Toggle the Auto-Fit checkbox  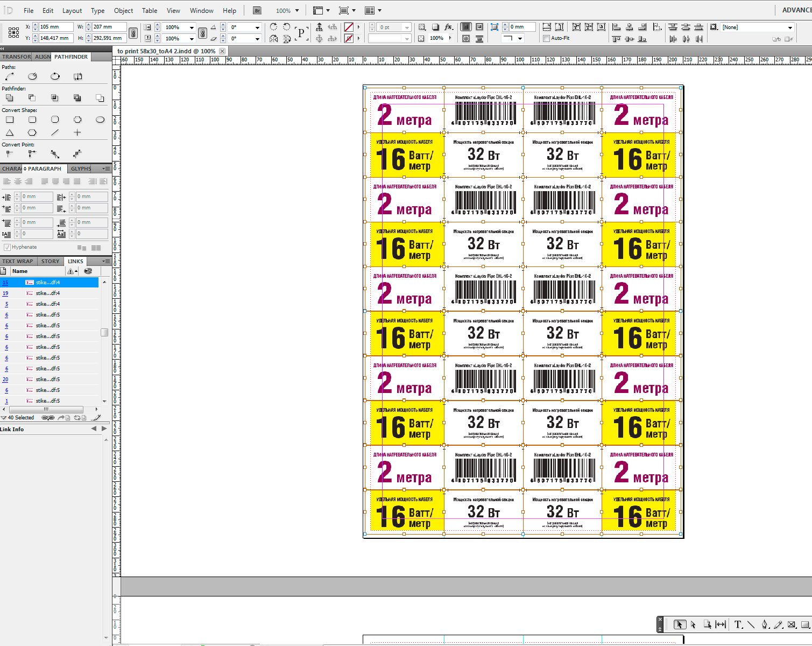[x=547, y=38]
